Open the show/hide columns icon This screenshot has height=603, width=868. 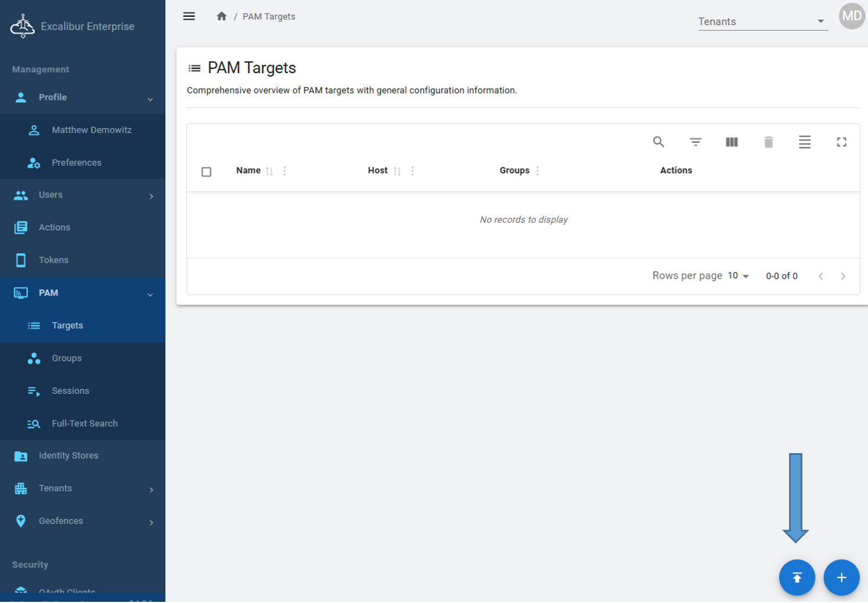coord(732,142)
